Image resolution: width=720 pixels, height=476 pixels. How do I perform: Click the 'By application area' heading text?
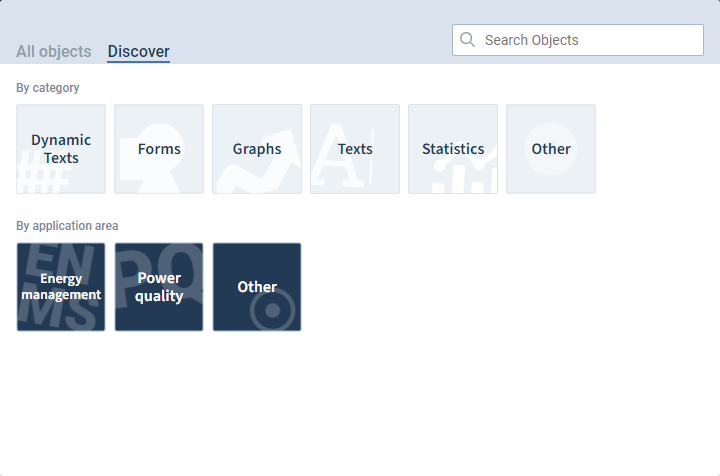coord(67,226)
